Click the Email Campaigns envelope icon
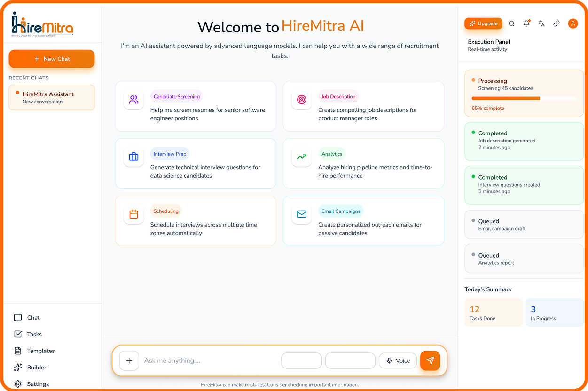The image size is (588, 391). [302, 214]
